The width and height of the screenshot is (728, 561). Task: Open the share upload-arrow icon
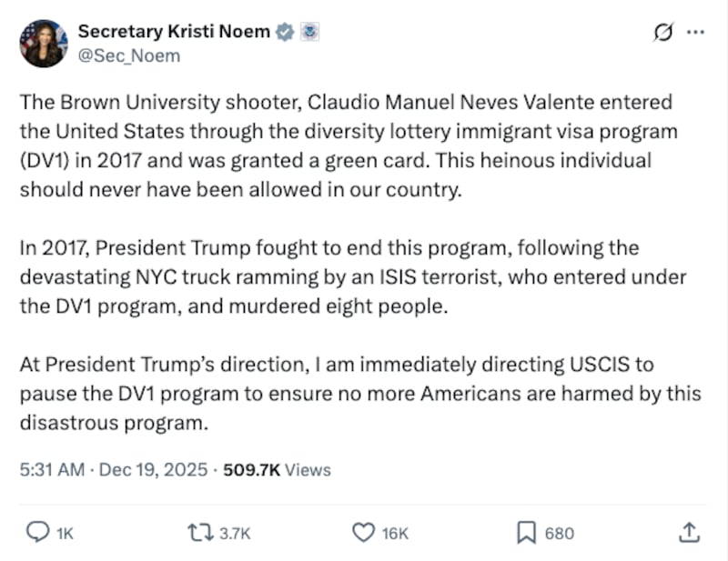click(x=689, y=533)
